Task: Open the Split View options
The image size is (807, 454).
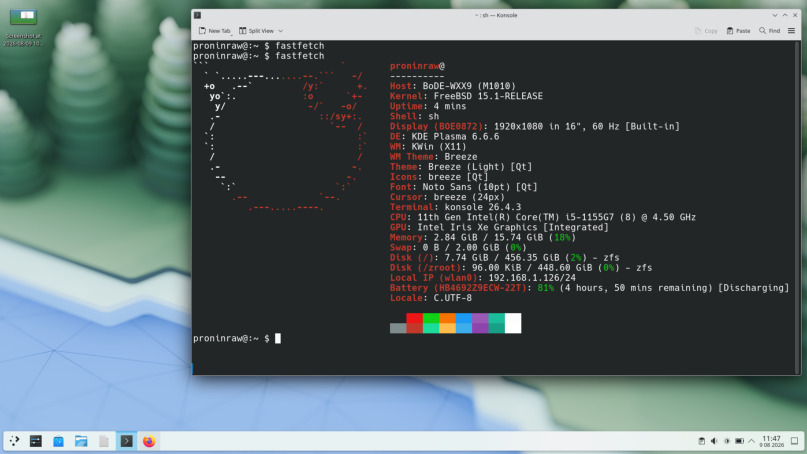Action: coord(260,31)
